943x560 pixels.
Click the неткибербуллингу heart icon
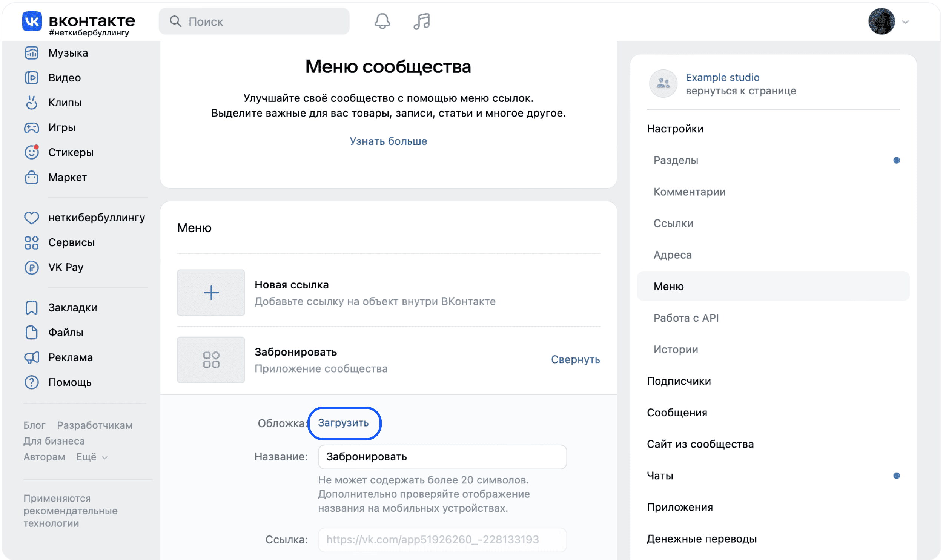point(32,218)
